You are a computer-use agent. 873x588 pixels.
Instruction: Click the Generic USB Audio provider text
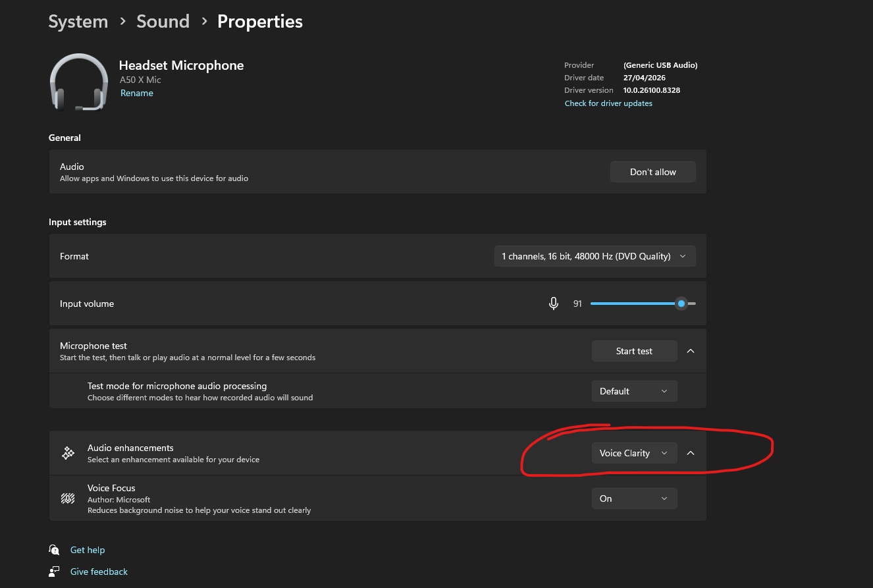[660, 65]
